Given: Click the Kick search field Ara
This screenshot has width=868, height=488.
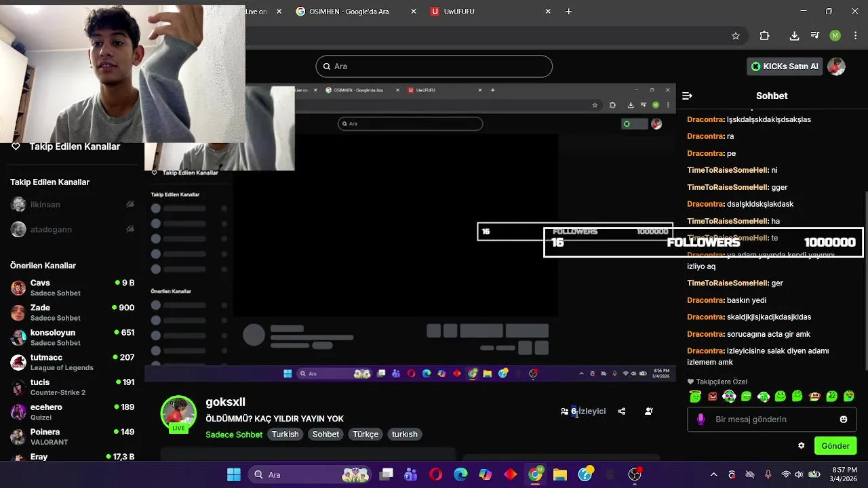Looking at the screenshot, I should pos(434,66).
